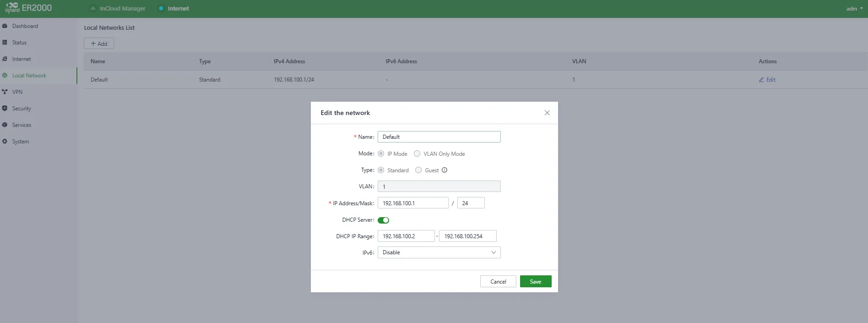The width and height of the screenshot is (868, 323).
Task: Click the Local Network globe icon
Action: pos(5,76)
